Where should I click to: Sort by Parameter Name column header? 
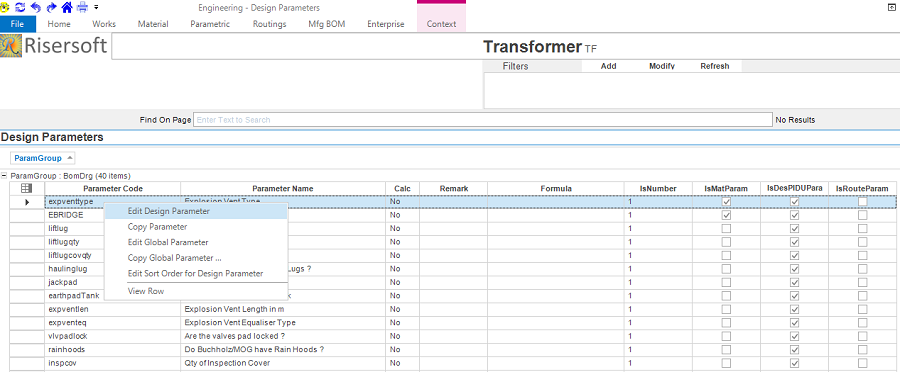(x=283, y=188)
